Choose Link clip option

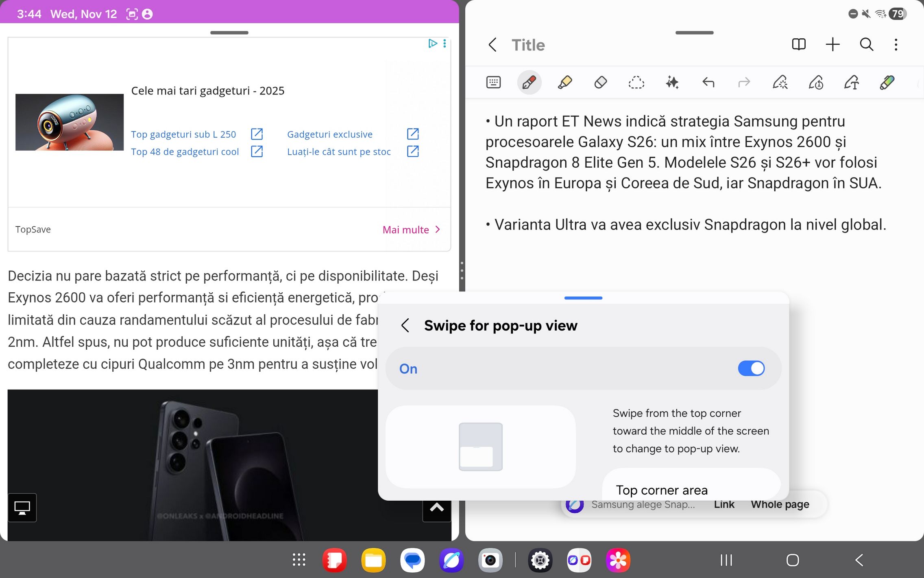(x=724, y=504)
